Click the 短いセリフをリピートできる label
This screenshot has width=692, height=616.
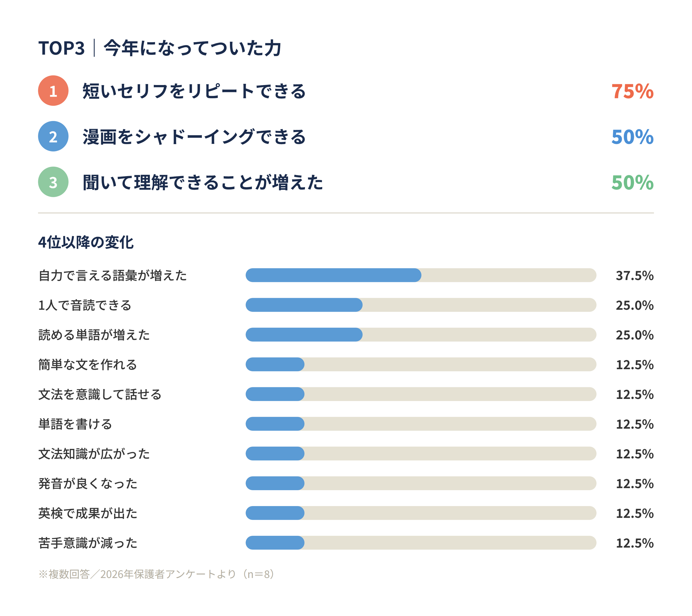pyautogui.click(x=194, y=91)
